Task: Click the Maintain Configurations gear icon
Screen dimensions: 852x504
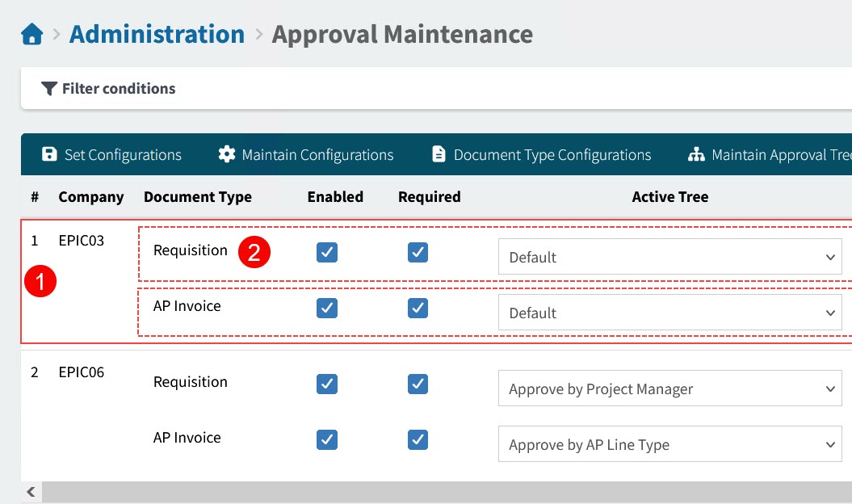Action: click(x=227, y=154)
